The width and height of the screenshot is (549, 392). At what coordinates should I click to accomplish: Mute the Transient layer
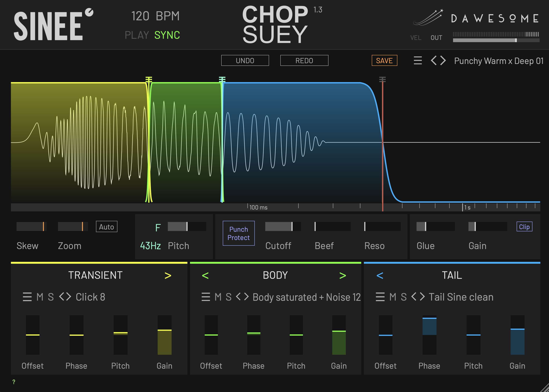[40, 297]
